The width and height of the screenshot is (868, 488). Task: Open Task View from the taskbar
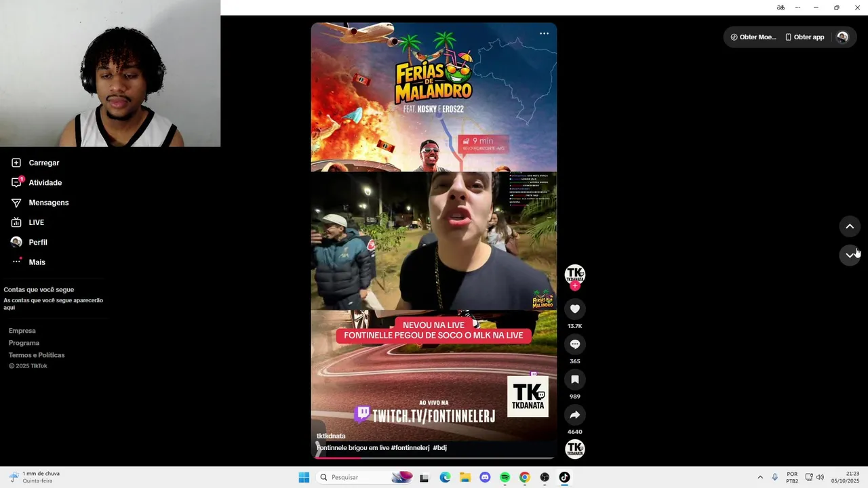tap(424, 477)
